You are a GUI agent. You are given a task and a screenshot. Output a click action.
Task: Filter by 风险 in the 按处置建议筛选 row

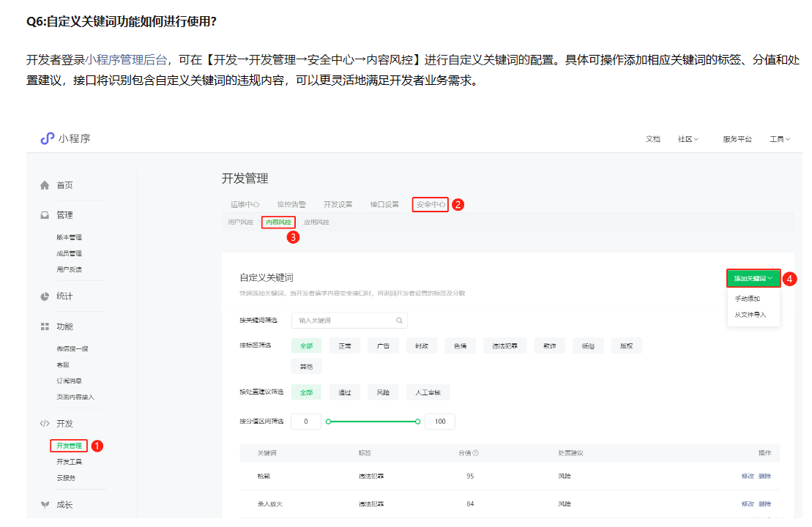click(x=383, y=392)
